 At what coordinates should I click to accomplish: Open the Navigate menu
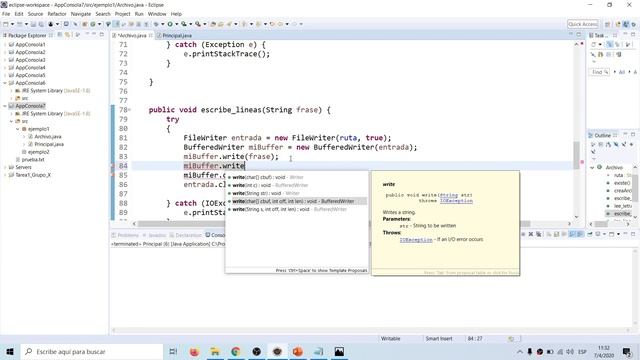(x=81, y=14)
